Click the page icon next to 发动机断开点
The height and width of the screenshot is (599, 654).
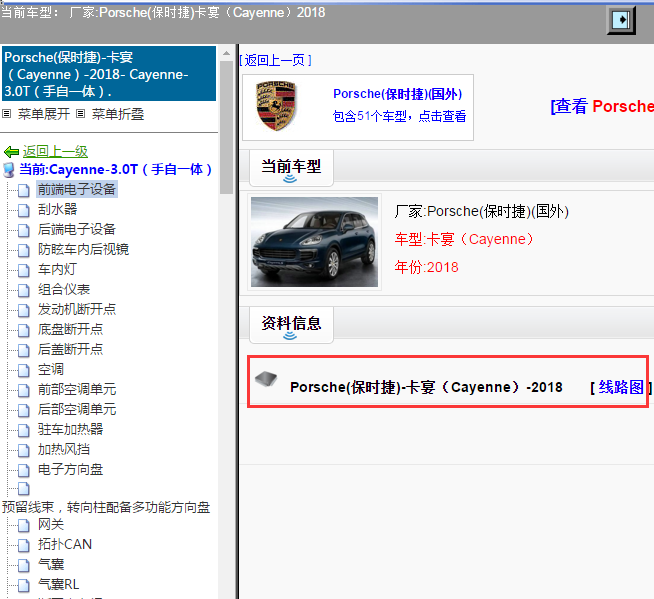point(24,310)
